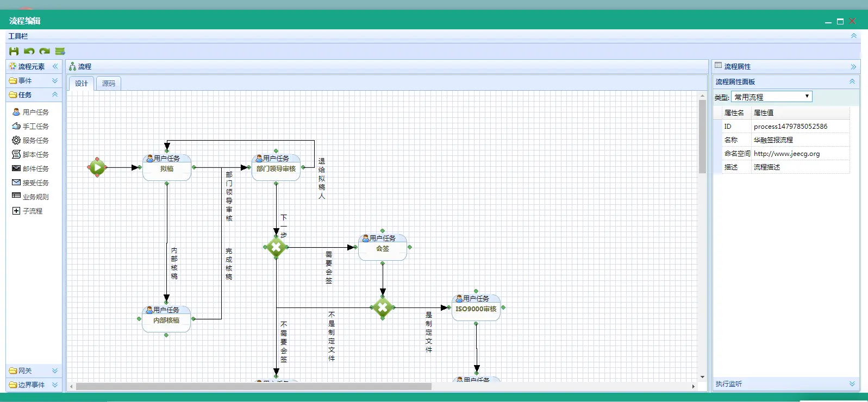Close the 流程编辑 window
This screenshot has height=402, width=868.
pos(852,21)
